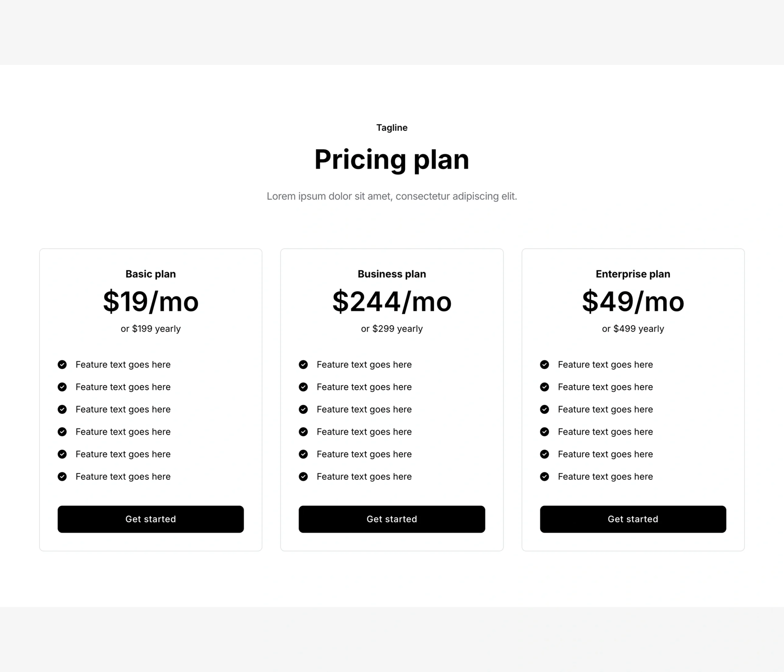Click first checkmark icon in Business plan
784x672 pixels.
[x=303, y=364]
